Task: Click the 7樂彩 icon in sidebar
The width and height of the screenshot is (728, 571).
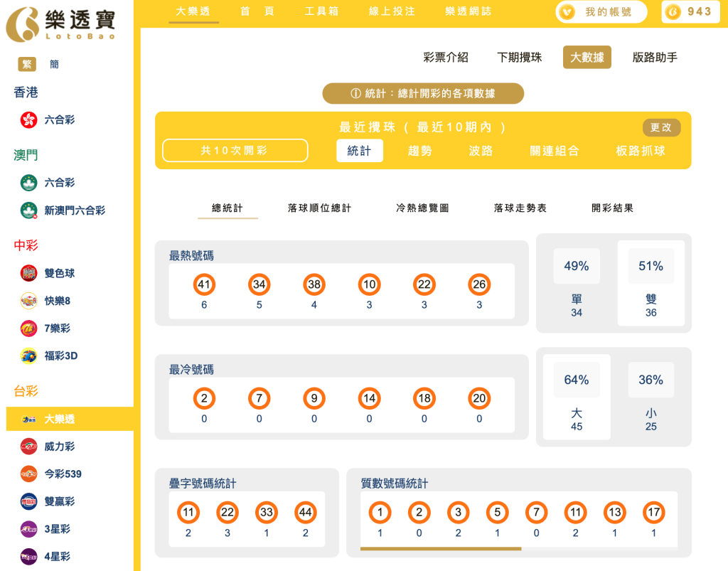Action: coord(28,329)
